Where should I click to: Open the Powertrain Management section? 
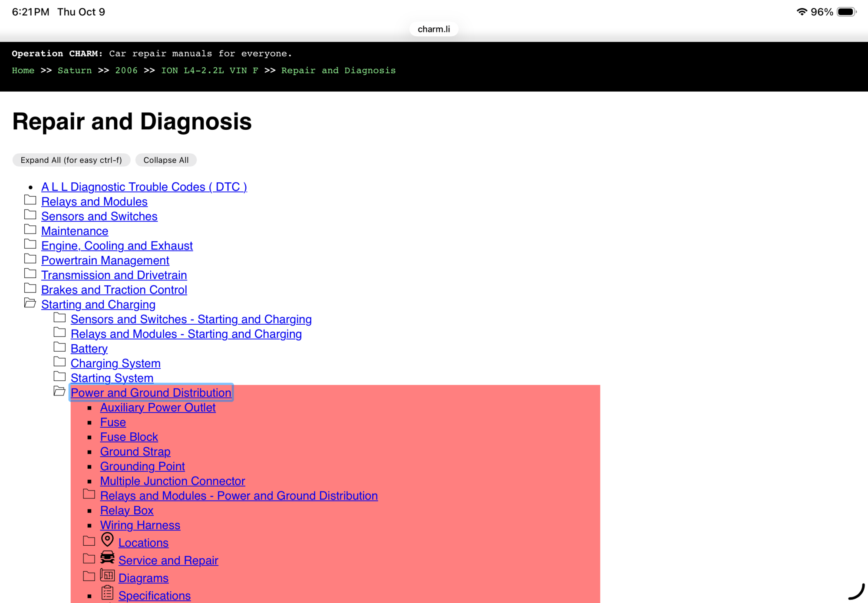coord(105,260)
